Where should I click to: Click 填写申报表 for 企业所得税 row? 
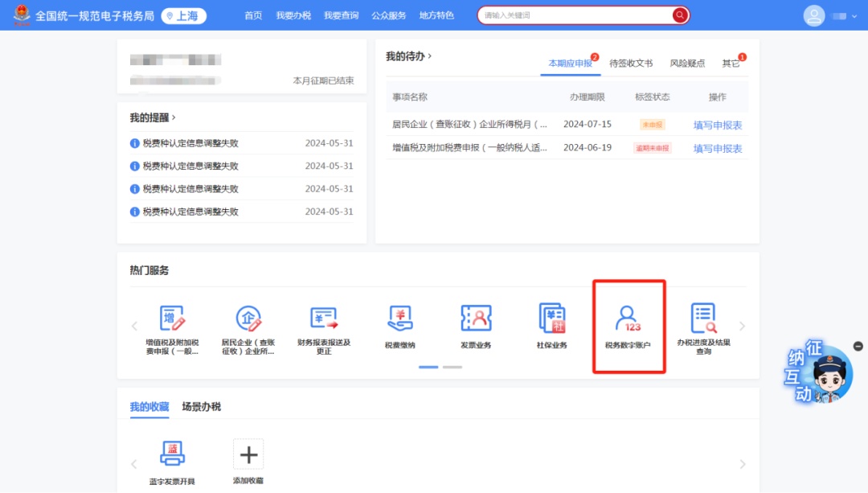click(718, 125)
